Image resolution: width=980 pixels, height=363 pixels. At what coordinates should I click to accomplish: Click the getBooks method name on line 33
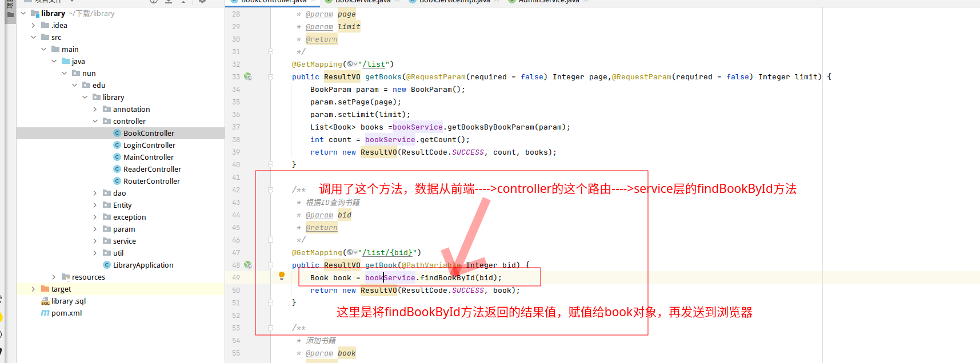pos(383,76)
